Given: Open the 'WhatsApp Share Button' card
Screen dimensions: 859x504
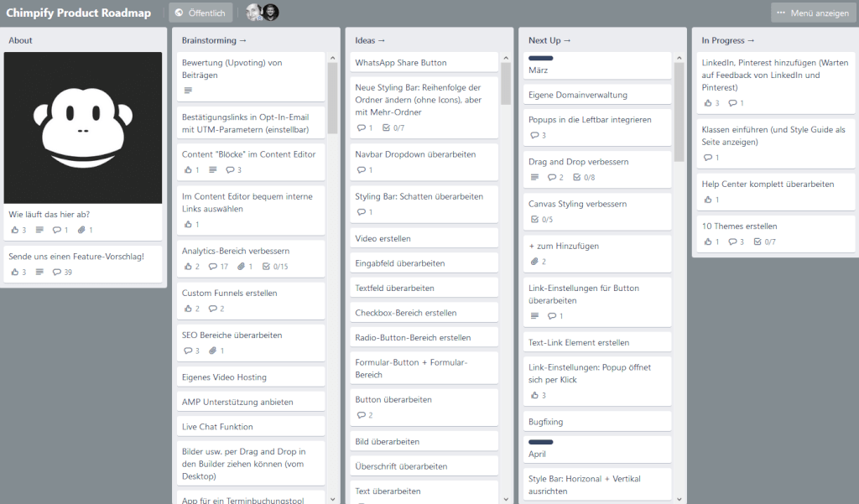Looking at the screenshot, I should 424,62.
